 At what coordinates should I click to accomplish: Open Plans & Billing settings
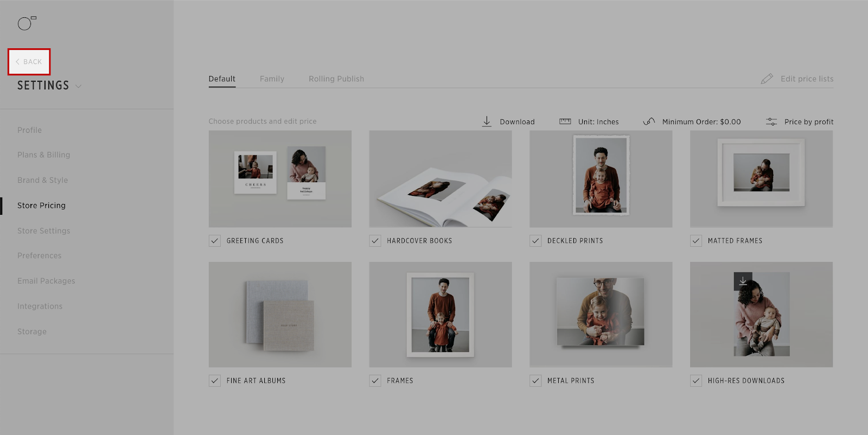[43, 155]
